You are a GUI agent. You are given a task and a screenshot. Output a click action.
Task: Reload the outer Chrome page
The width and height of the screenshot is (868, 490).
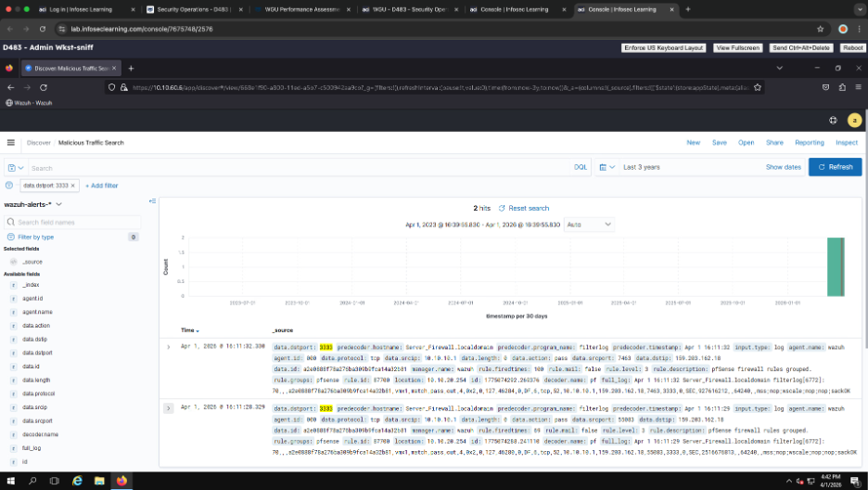click(43, 29)
